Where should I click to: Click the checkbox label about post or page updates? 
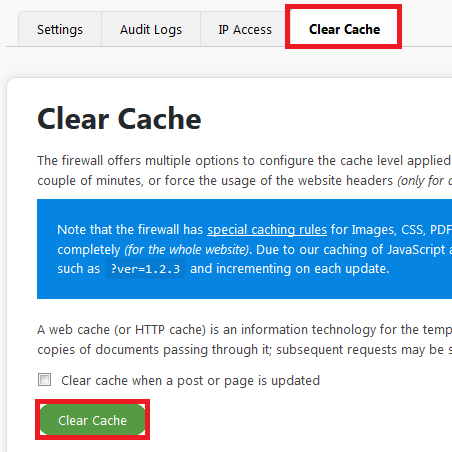[190, 380]
